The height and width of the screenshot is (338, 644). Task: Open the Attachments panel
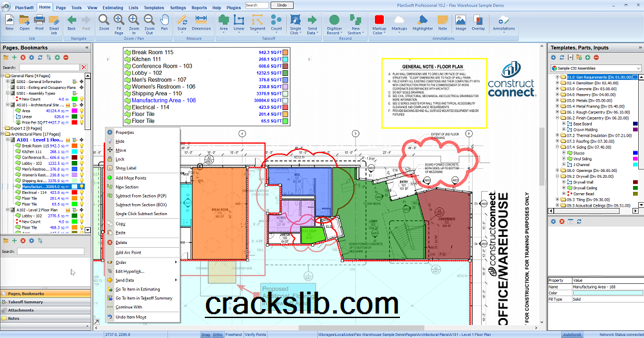click(46, 310)
